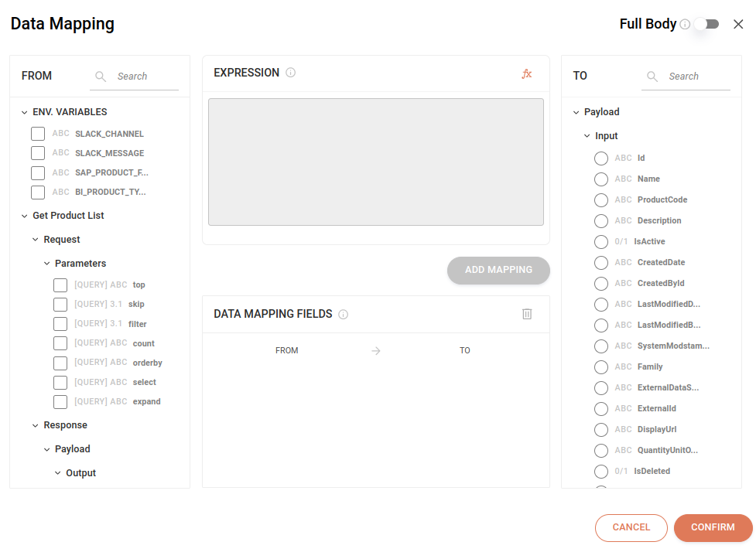Check the filter query parameter
Image resolution: width=756 pixels, height=559 pixels.
coord(60,323)
